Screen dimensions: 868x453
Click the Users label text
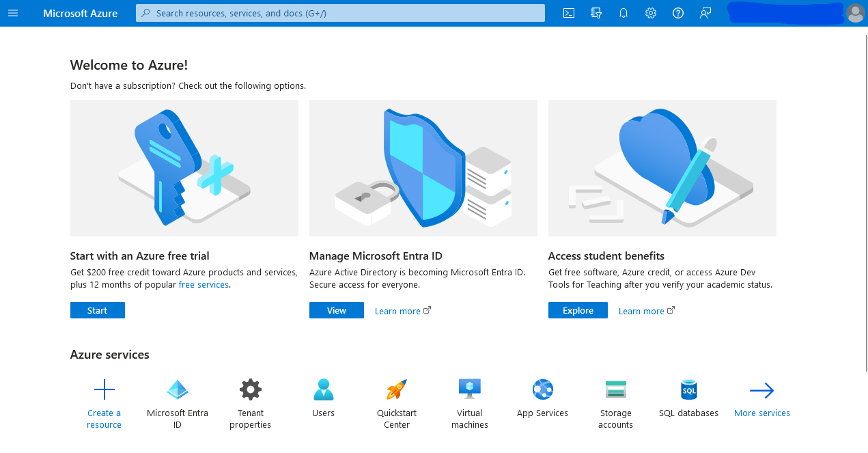point(324,413)
